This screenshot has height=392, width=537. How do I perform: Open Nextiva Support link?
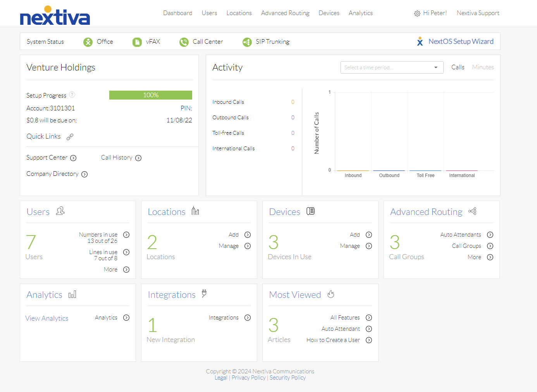(478, 13)
